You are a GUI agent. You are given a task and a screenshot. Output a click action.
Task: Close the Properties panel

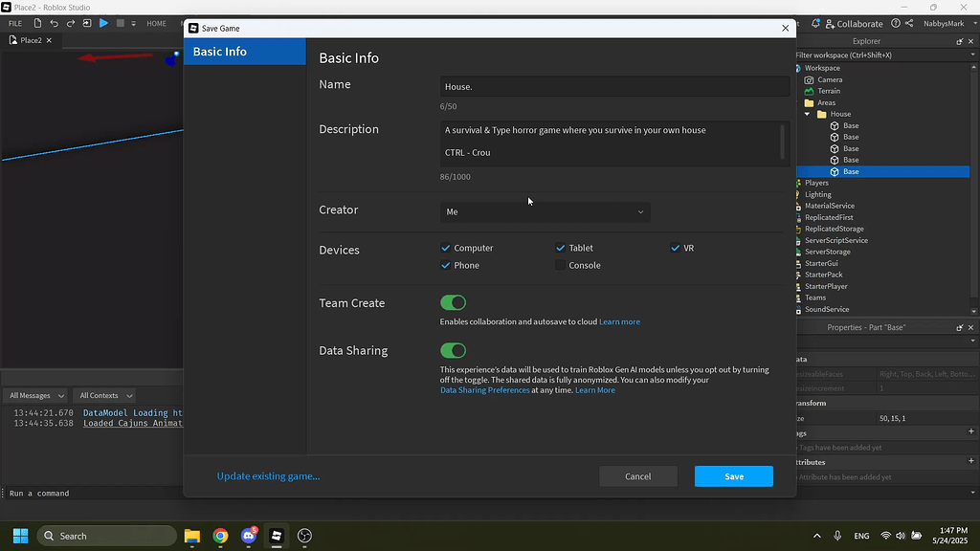(x=970, y=327)
